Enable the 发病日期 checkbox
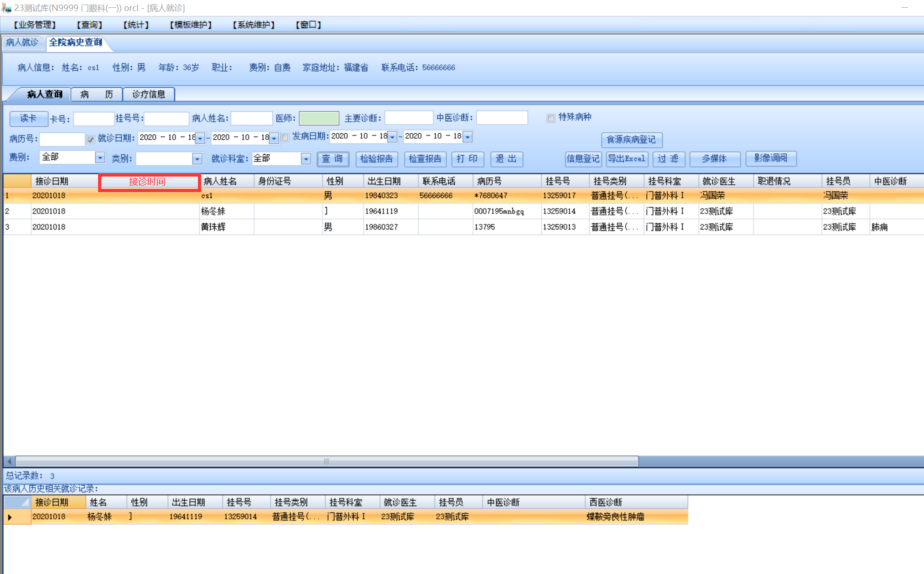 285,137
